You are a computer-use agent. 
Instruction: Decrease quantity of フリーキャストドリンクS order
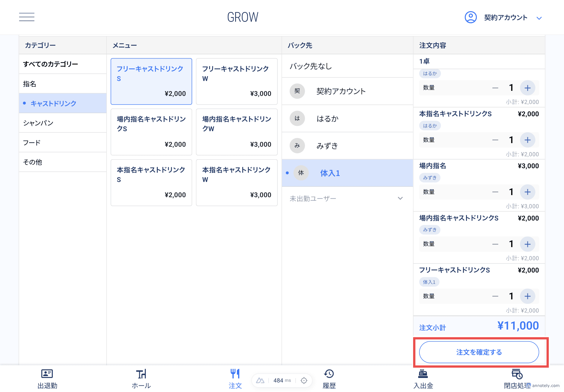pos(495,296)
